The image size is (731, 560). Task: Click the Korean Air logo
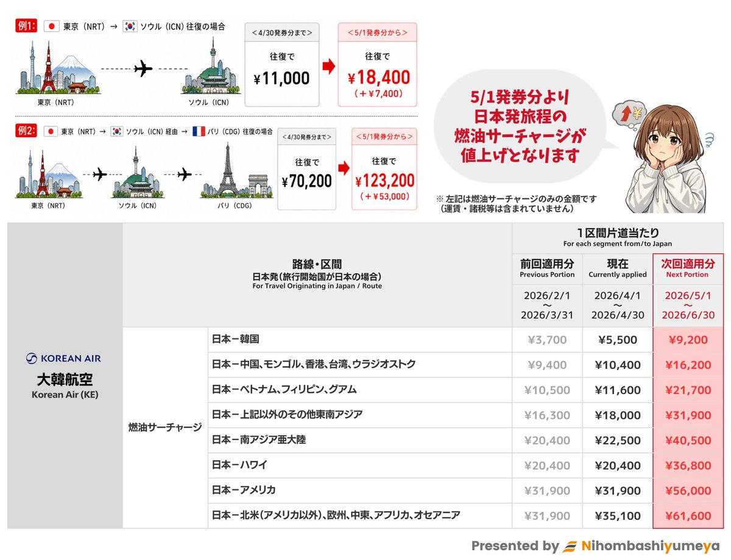point(64,359)
